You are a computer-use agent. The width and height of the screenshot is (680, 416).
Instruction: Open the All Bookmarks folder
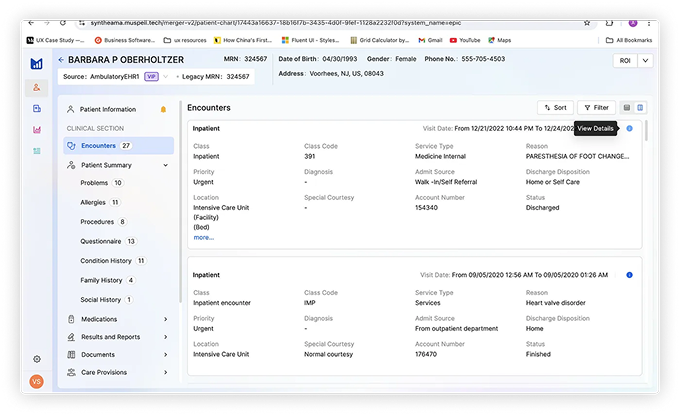629,40
